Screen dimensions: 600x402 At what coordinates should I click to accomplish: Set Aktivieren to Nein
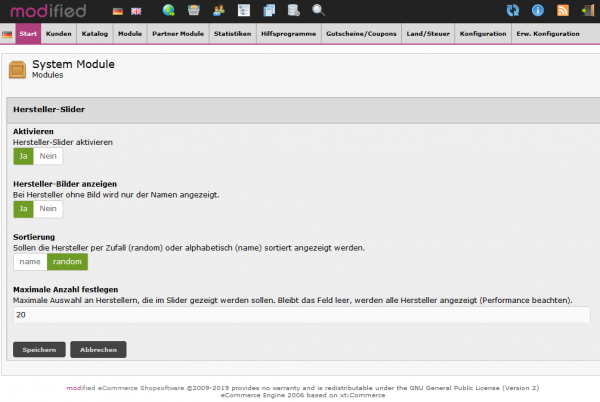pyautogui.click(x=48, y=156)
